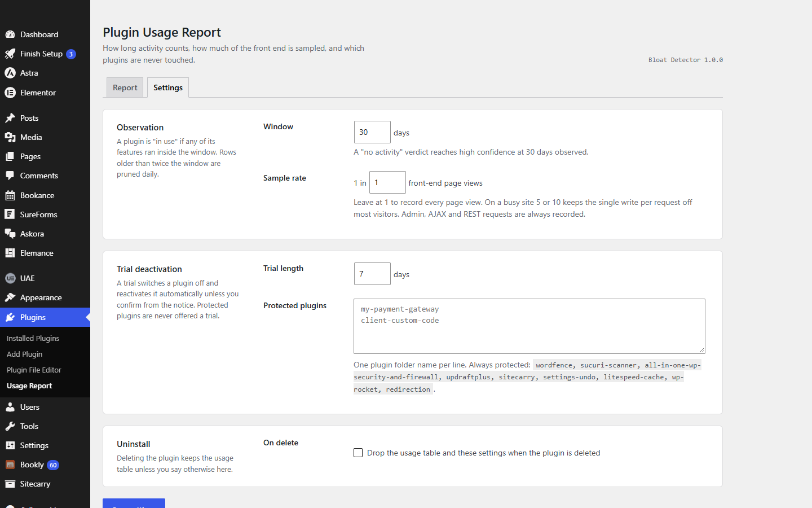Screen dimensions: 812x508
Task: Focus the Window days input field
Action: pyautogui.click(x=372, y=132)
